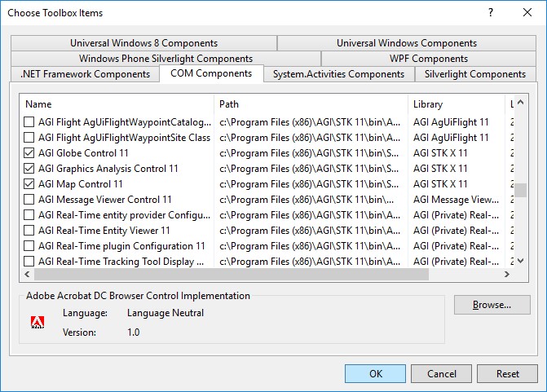Uncheck AGI Globe Control 11

tap(29, 153)
